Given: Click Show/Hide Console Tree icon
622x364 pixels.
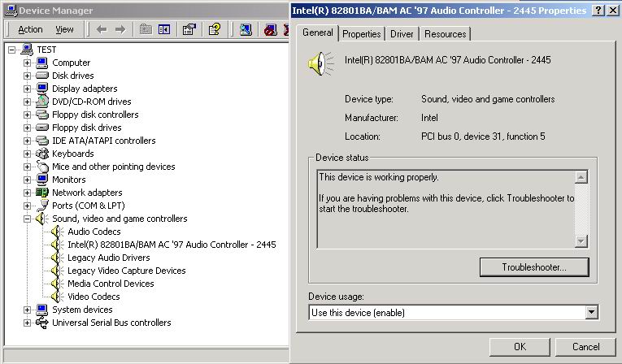Looking at the screenshot, I should point(164,29).
